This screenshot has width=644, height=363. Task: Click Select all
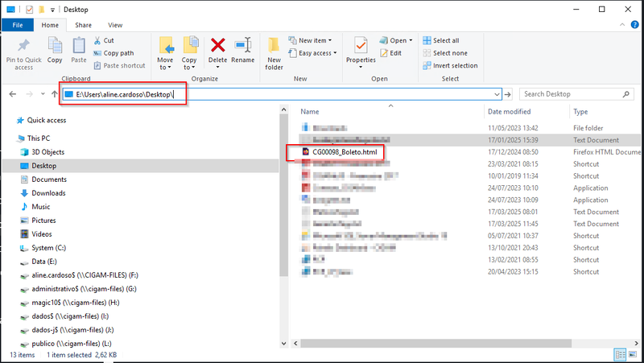tap(441, 40)
